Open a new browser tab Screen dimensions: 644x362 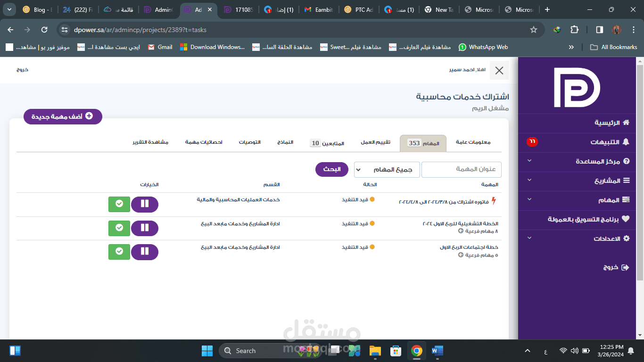(x=547, y=9)
